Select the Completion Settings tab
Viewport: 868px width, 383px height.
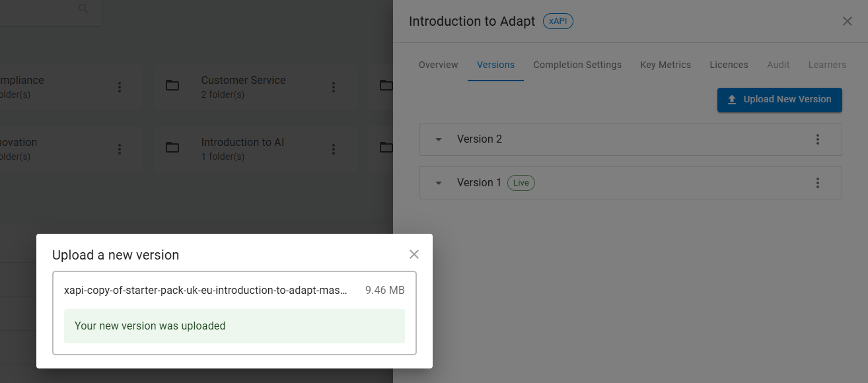577,65
